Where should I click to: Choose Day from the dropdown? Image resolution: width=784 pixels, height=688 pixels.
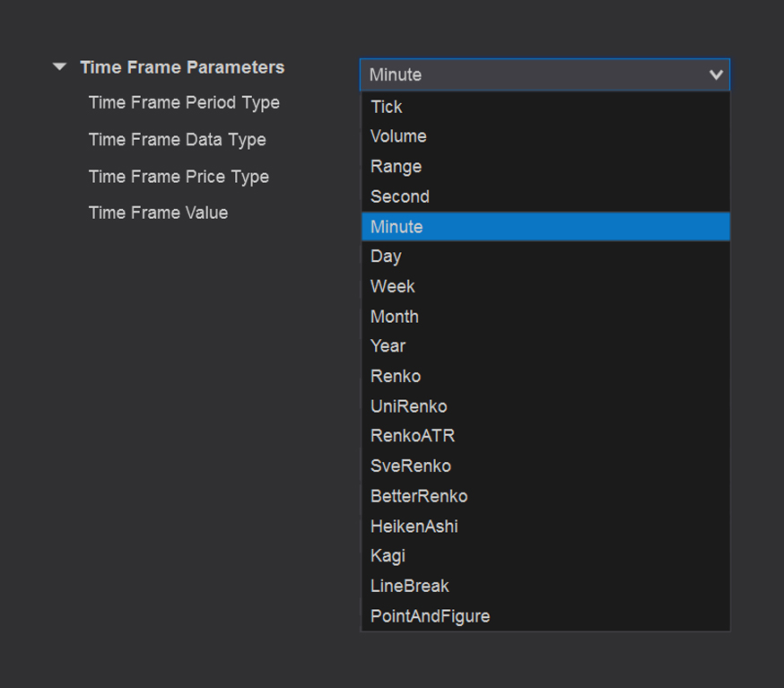386,257
